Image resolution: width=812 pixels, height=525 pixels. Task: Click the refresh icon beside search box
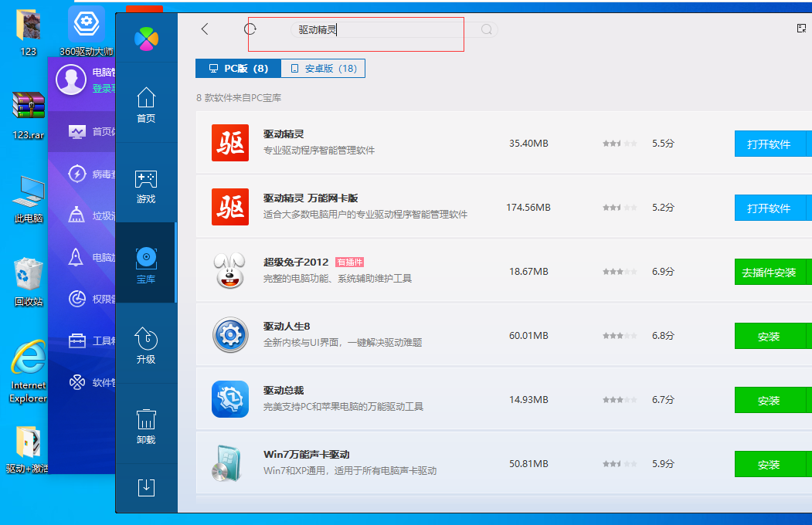[x=250, y=29]
